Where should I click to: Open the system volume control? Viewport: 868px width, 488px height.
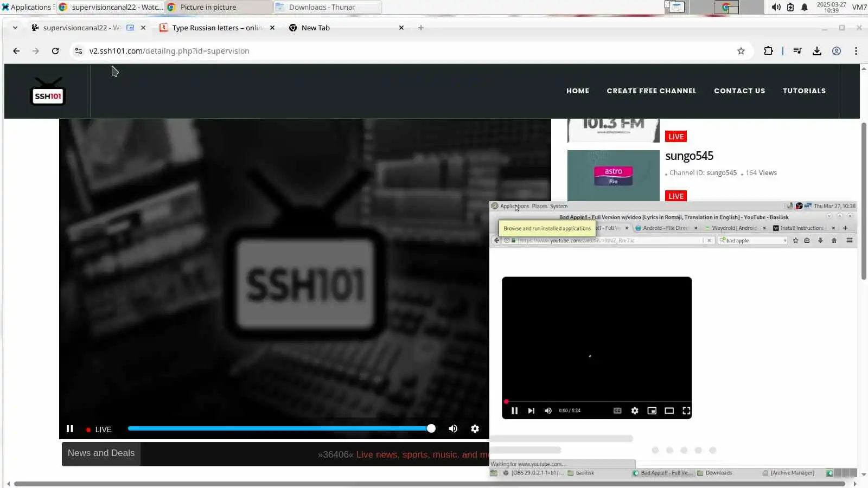click(x=776, y=7)
